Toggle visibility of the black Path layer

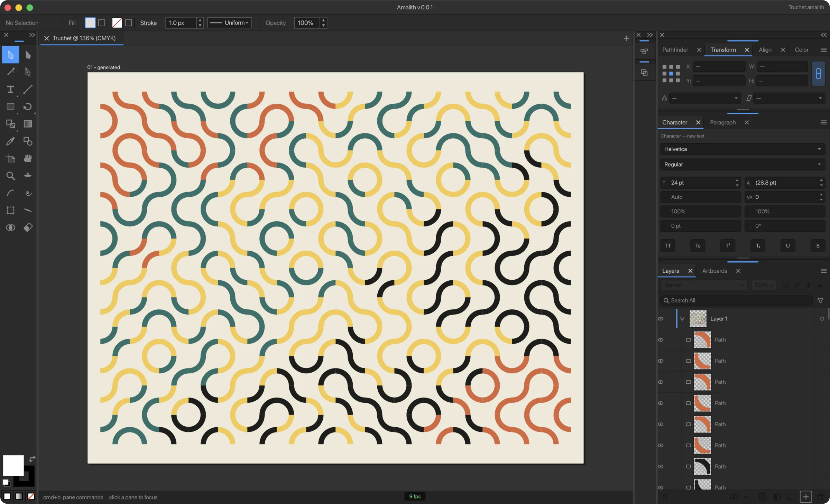pos(661,466)
